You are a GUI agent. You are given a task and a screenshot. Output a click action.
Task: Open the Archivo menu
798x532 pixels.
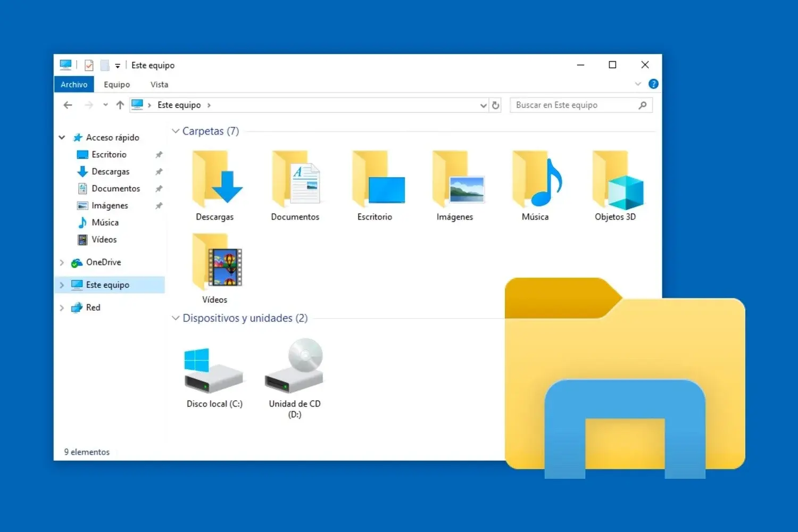pyautogui.click(x=73, y=84)
